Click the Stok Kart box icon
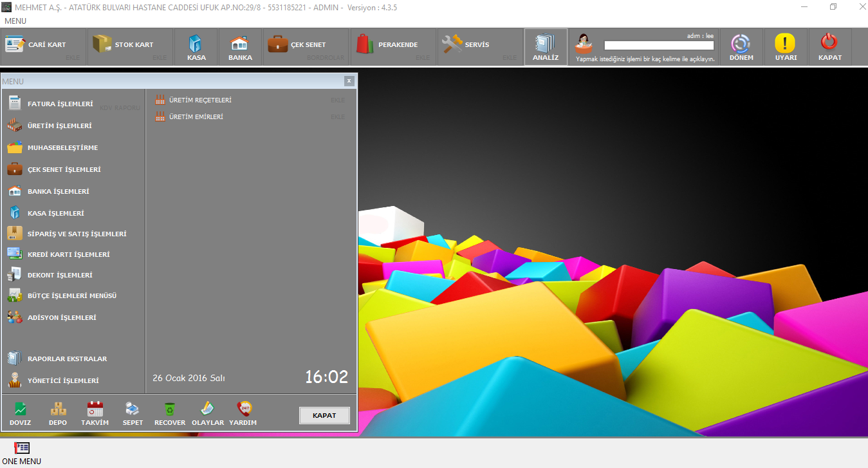The image size is (868, 468). (x=102, y=44)
